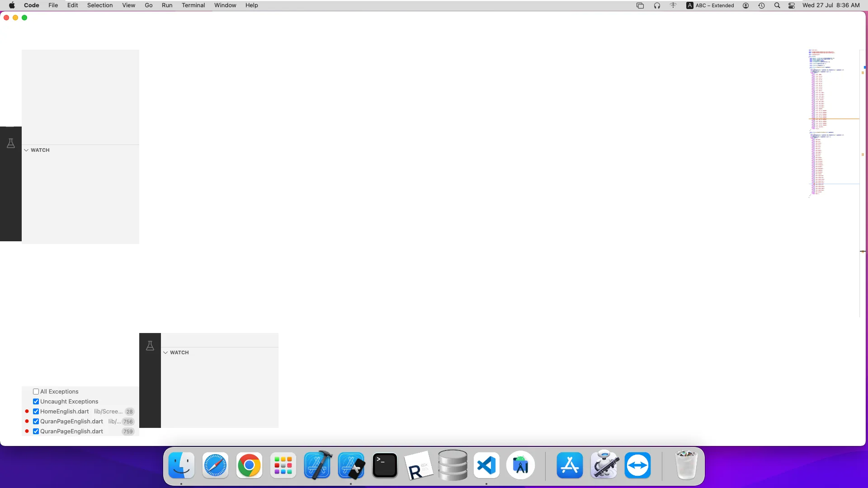Open Terminal app in the dock

pyautogui.click(x=385, y=465)
